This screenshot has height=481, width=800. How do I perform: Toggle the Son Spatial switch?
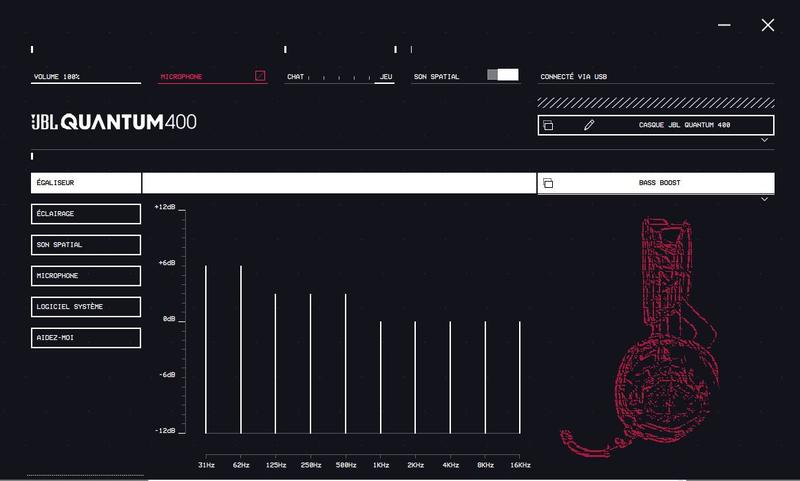pyautogui.click(x=502, y=75)
